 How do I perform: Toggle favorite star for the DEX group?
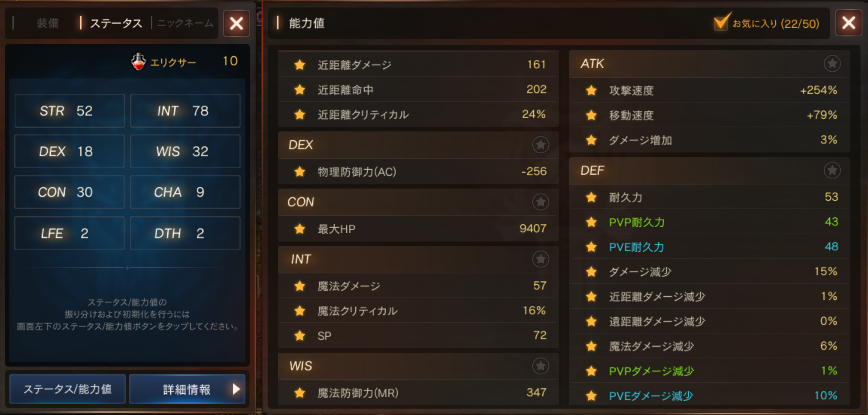pos(540,145)
